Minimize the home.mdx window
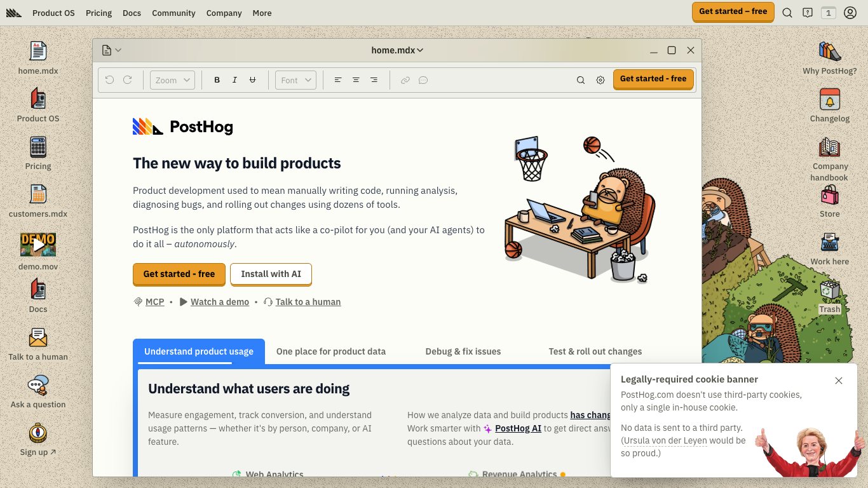Image resolution: width=868 pixels, height=488 pixels. pyautogui.click(x=653, y=50)
